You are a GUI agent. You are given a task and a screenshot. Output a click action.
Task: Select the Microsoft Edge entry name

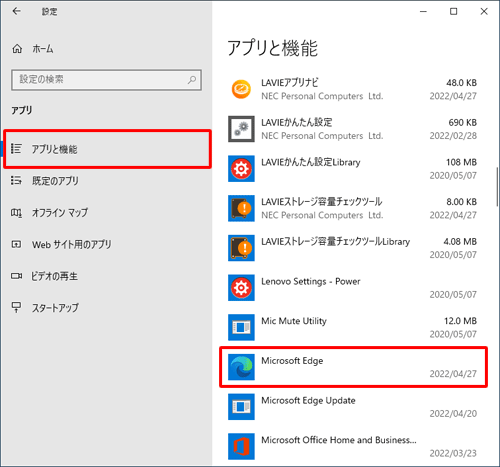click(292, 361)
